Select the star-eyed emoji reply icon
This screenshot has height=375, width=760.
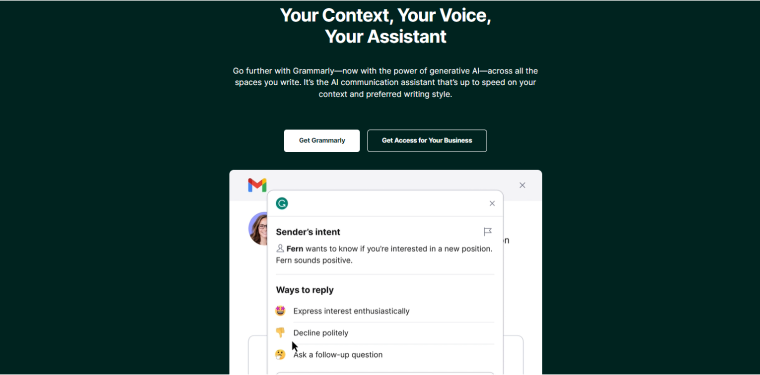pos(280,311)
